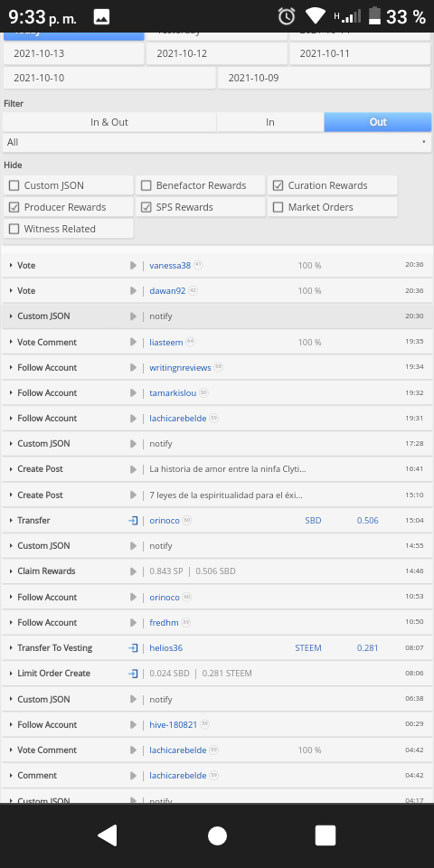Switch to the In & Out filter tab
Image resolution: width=434 pixels, height=868 pixels.
tap(109, 122)
